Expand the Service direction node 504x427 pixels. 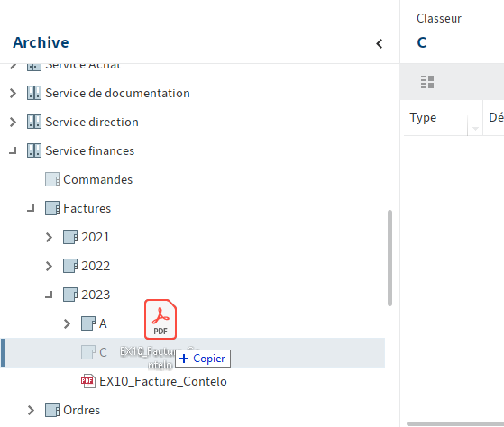tap(13, 122)
